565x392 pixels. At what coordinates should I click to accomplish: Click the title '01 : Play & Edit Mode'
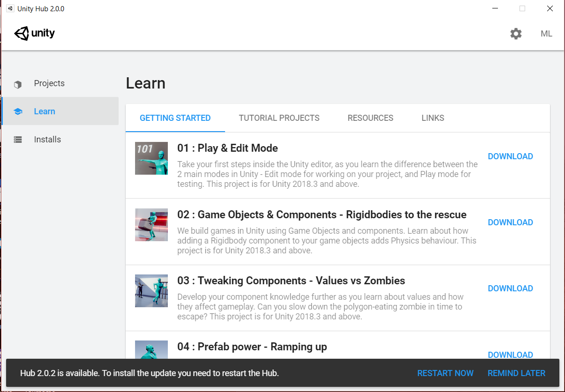click(227, 148)
